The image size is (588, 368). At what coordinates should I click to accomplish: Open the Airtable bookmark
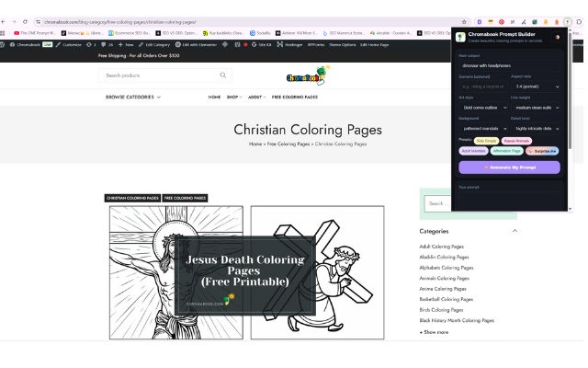[390, 33]
